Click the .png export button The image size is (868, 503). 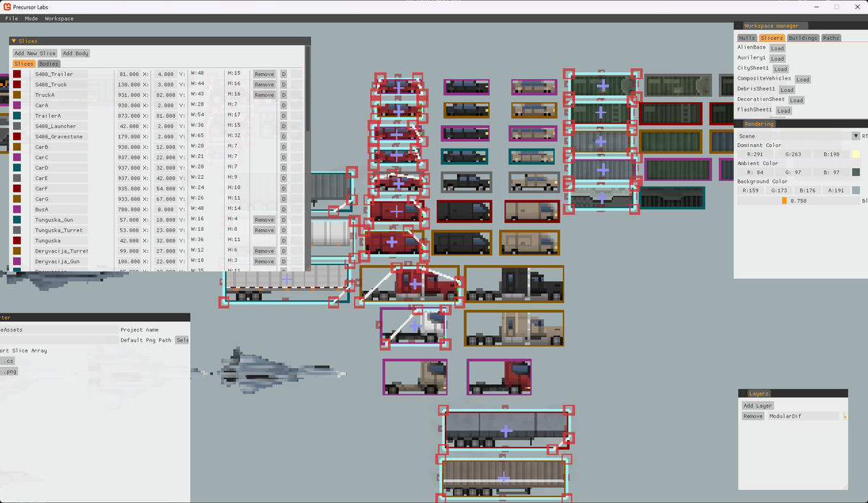point(9,371)
